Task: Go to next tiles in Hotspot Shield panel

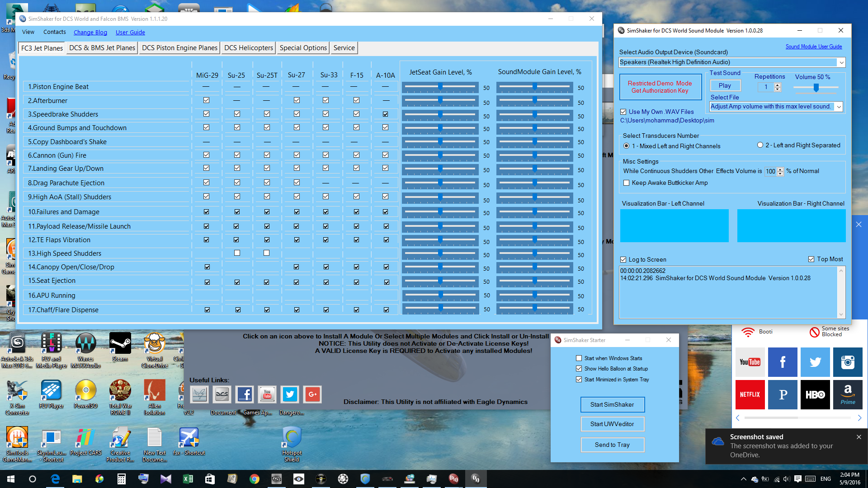Action: tap(859, 418)
